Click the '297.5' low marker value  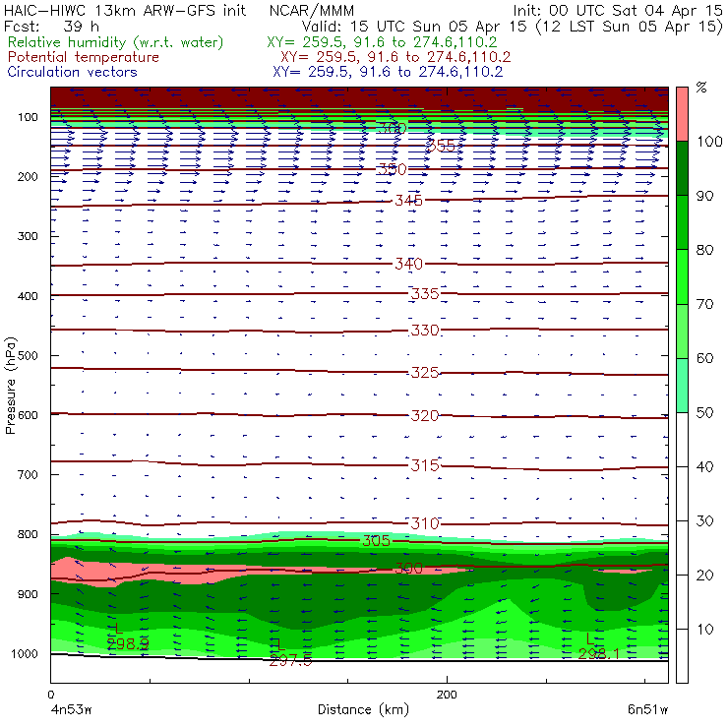click(x=290, y=660)
